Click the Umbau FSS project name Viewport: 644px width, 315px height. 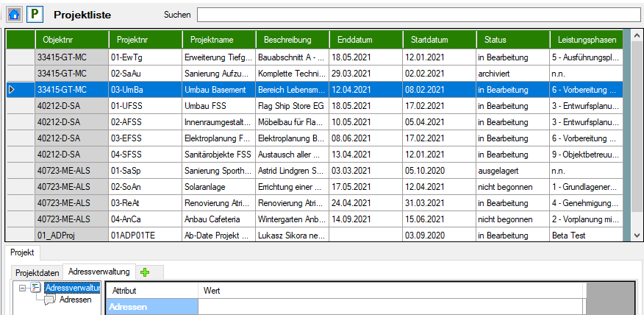click(219, 106)
